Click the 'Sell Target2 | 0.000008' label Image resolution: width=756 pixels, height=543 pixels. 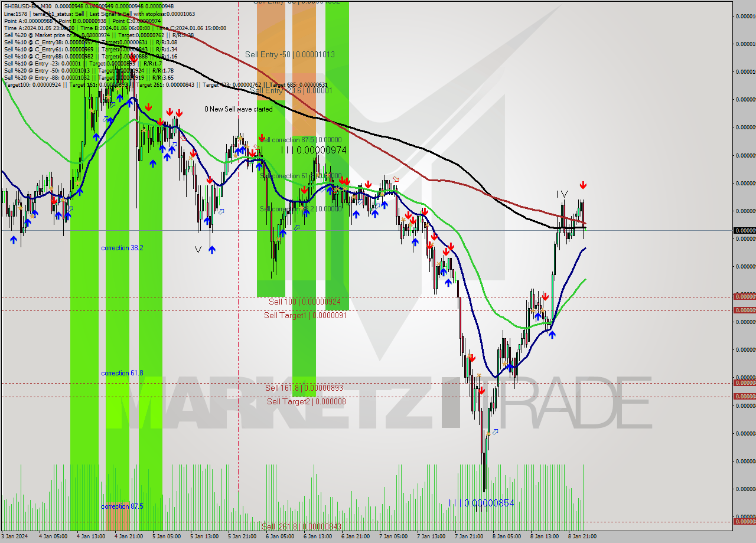307,401
